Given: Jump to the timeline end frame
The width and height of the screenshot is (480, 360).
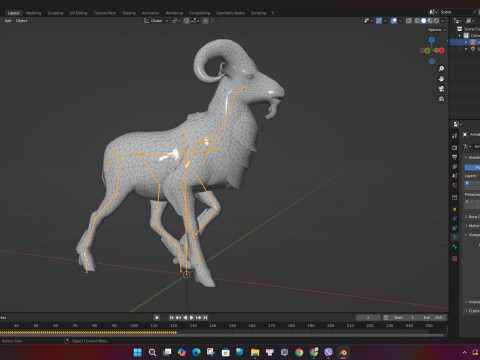Looking at the screenshot, I should (x=205, y=318).
